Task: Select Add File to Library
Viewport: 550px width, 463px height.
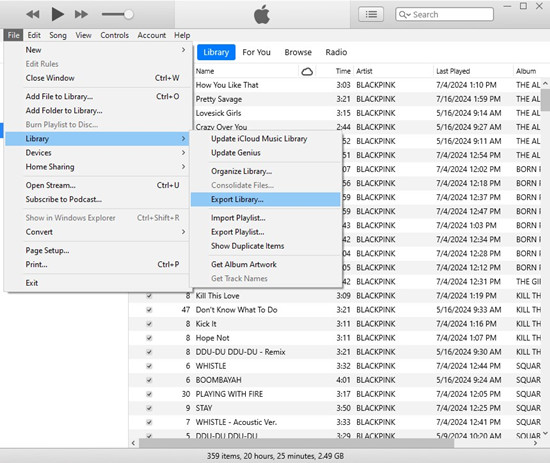Action: point(98,96)
